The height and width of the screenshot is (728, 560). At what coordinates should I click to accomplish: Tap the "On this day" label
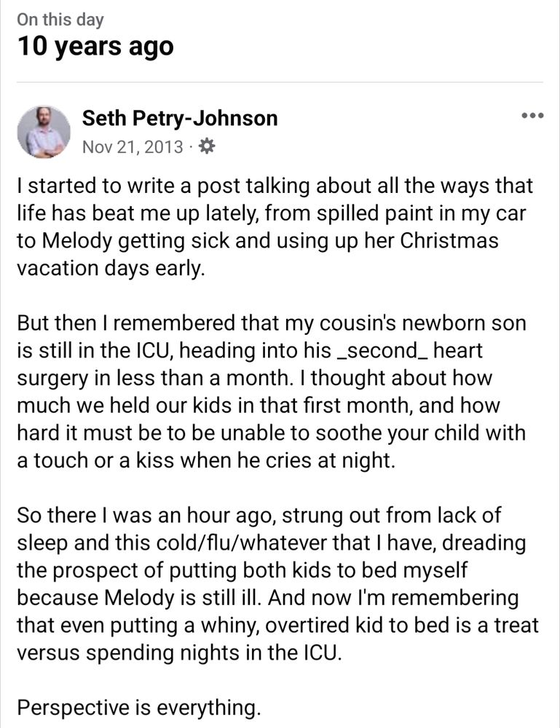pos(60,20)
